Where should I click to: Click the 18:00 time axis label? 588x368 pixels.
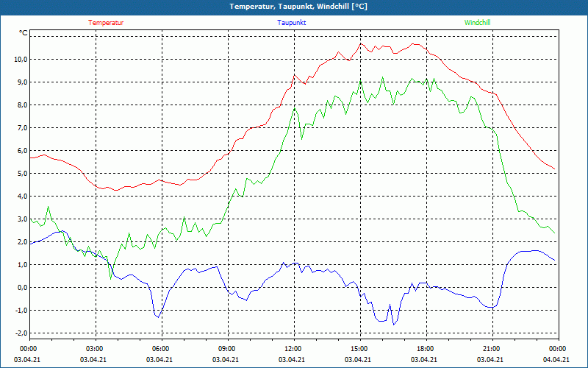[426, 349]
